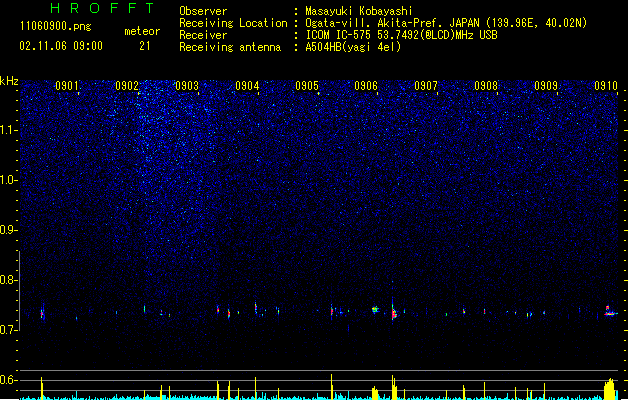Click the Observer label
629x400 pixels.
pyautogui.click(x=203, y=11)
